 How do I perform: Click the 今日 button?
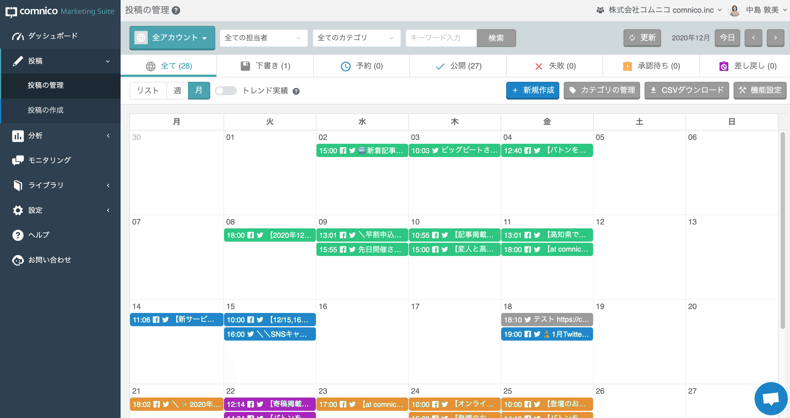pyautogui.click(x=727, y=38)
